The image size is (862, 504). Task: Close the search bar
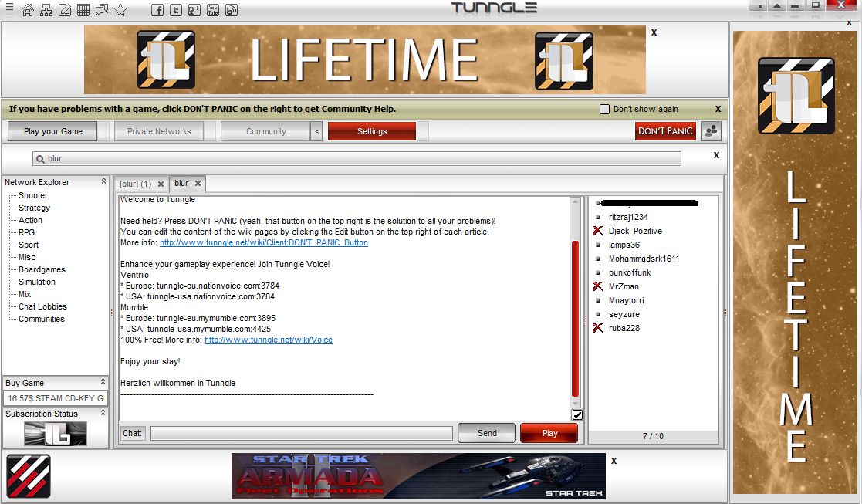(x=716, y=155)
